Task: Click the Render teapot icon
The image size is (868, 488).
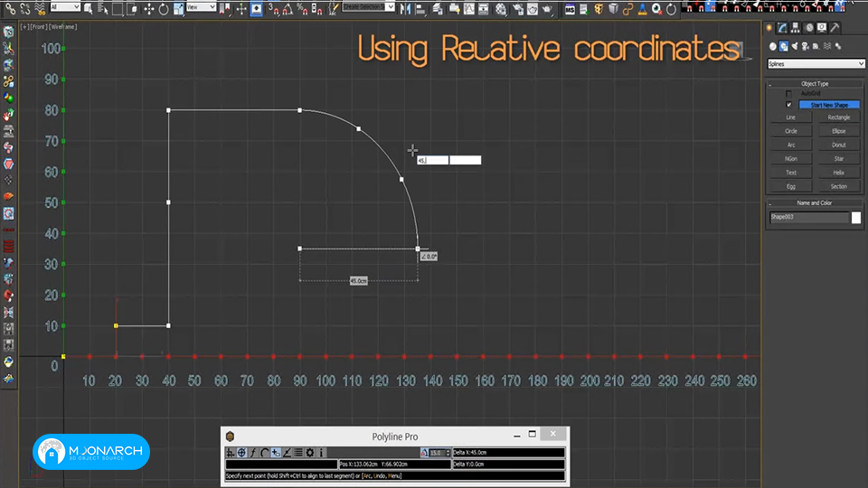Action: [547, 8]
